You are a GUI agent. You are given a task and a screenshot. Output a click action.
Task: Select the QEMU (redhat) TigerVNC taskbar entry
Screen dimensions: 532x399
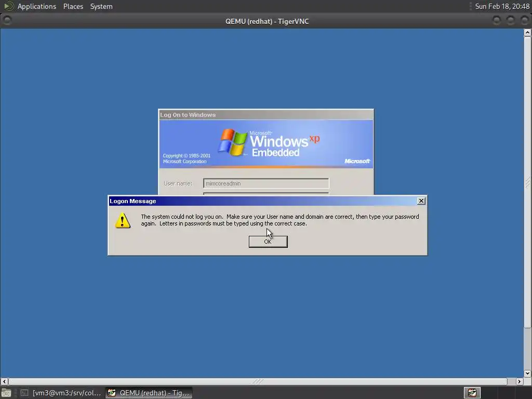tap(149, 393)
